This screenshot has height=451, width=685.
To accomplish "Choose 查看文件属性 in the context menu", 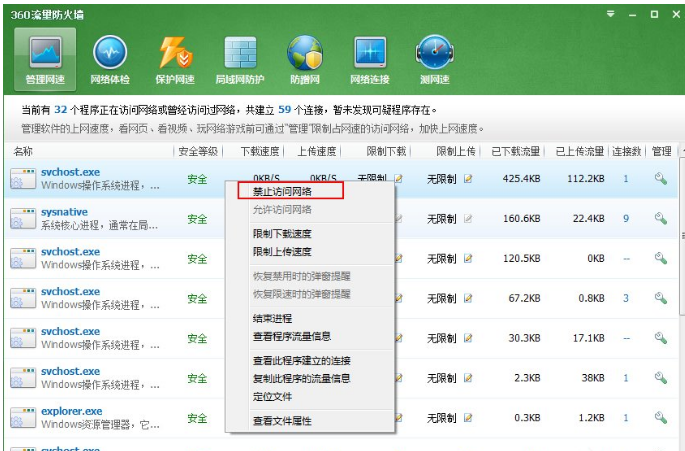I will coord(282,421).
